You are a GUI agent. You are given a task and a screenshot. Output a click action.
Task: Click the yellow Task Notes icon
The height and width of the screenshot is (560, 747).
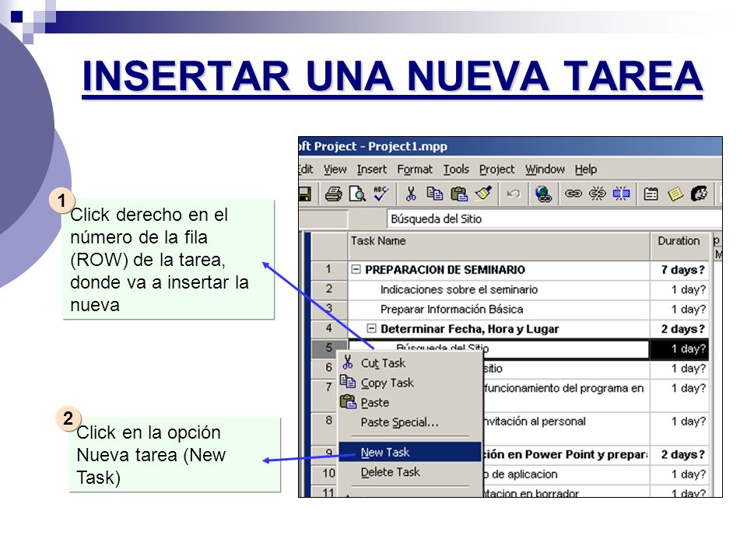coord(675,194)
